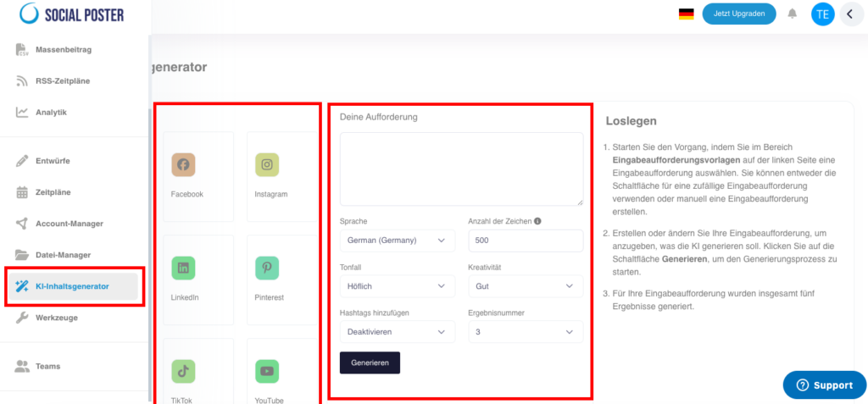Screen dimensions: 868x404
Task: Click the Social Poster logo
Action: pyautogui.click(x=72, y=14)
